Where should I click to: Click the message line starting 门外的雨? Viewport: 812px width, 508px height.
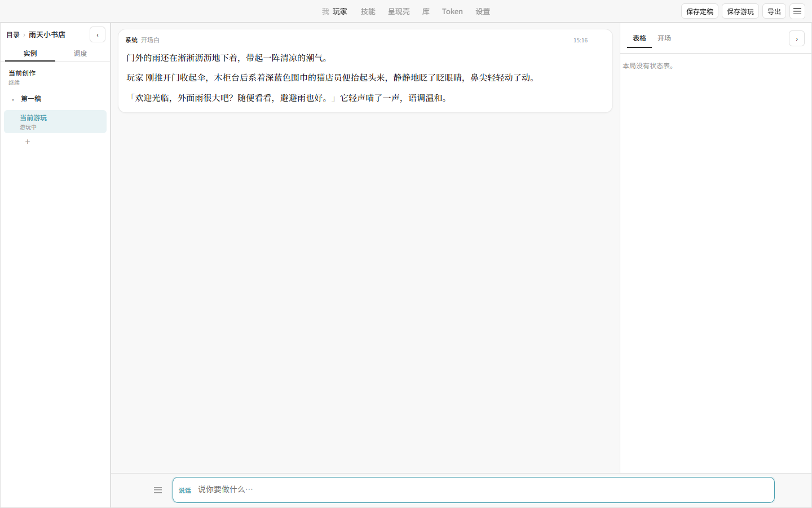[x=227, y=58]
